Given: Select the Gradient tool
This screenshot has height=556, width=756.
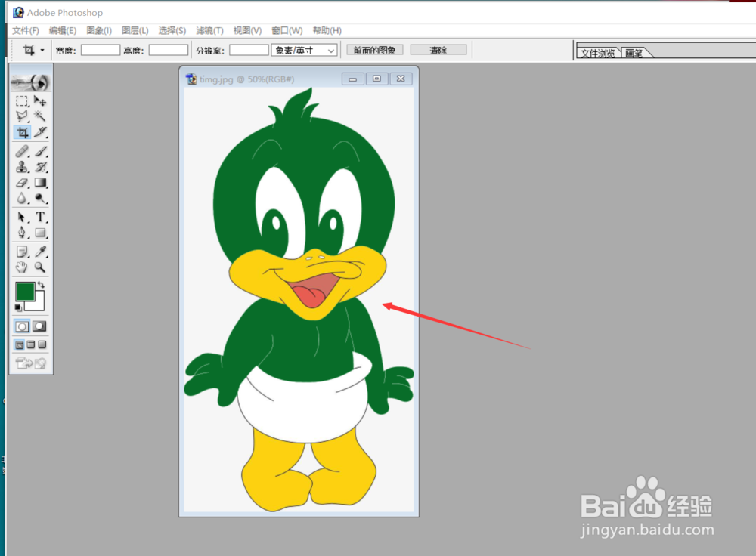Looking at the screenshot, I should 41,183.
